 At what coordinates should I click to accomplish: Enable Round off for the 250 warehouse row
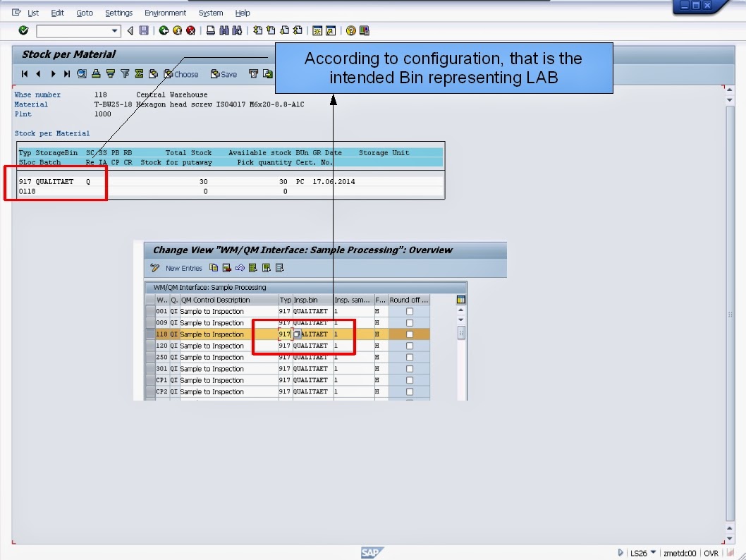coord(410,357)
